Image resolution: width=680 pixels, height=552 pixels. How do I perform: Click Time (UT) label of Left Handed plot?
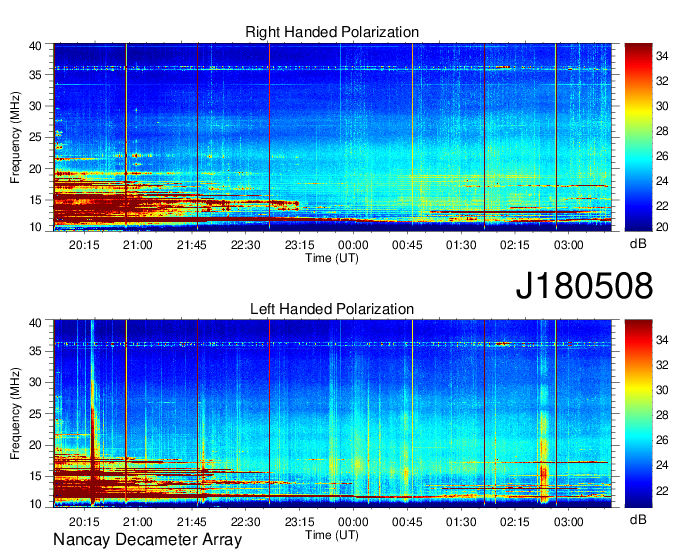click(x=332, y=535)
